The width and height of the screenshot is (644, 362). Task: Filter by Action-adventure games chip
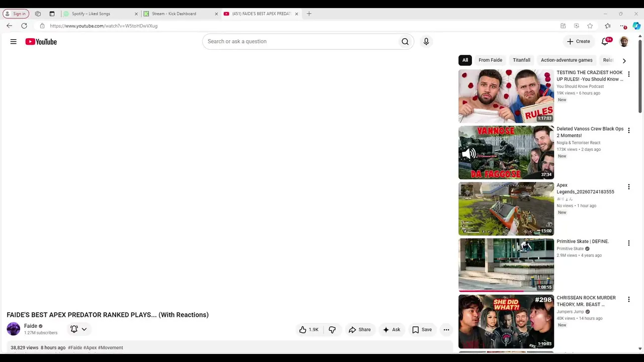[x=567, y=60]
